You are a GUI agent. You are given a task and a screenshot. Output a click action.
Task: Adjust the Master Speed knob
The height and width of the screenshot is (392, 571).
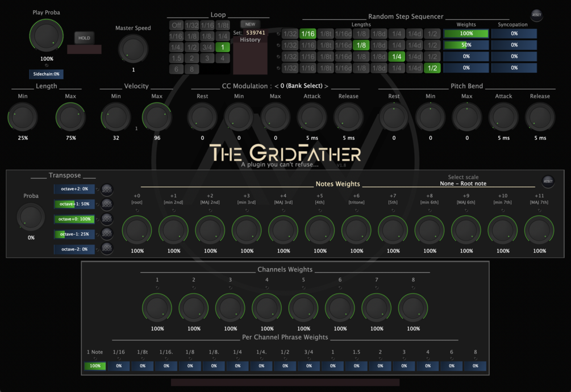133,49
